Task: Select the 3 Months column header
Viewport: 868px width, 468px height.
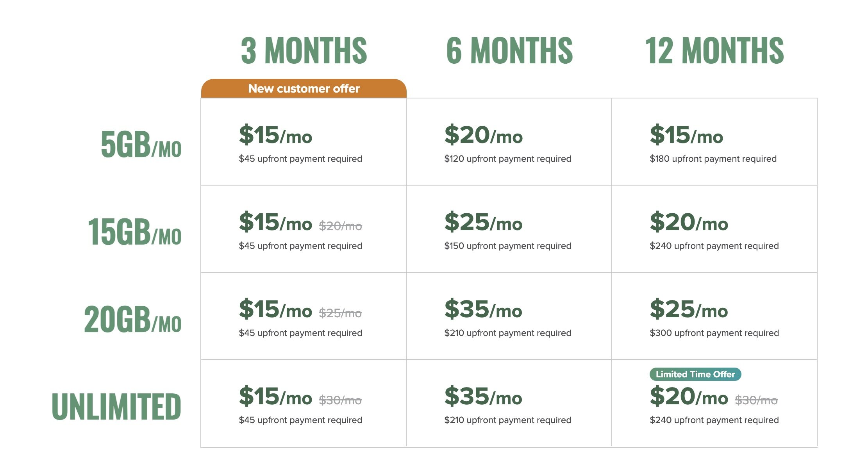Action: (x=304, y=50)
